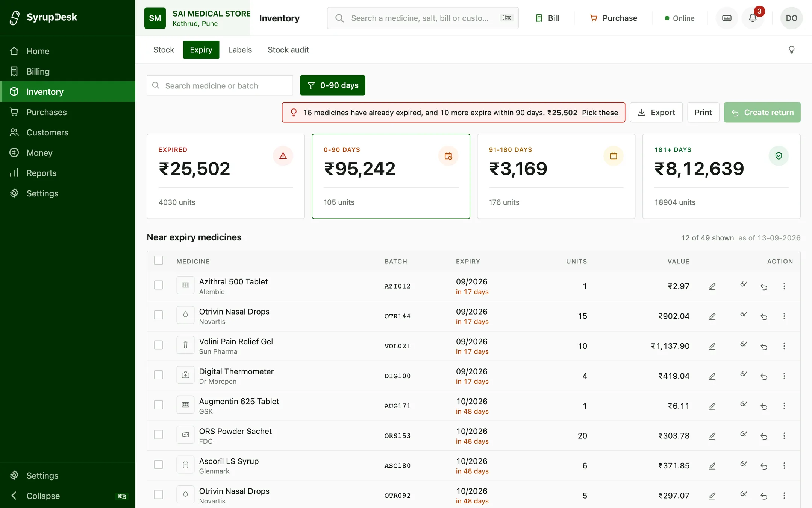The image size is (812, 508).
Task: Edit the Azithral 500 Tablet row with the pencil
Action: point(712,286)
